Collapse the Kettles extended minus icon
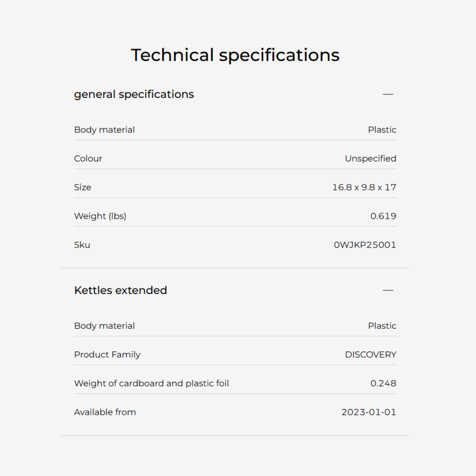Screen dimensions: 476x476 click(388, 290)
